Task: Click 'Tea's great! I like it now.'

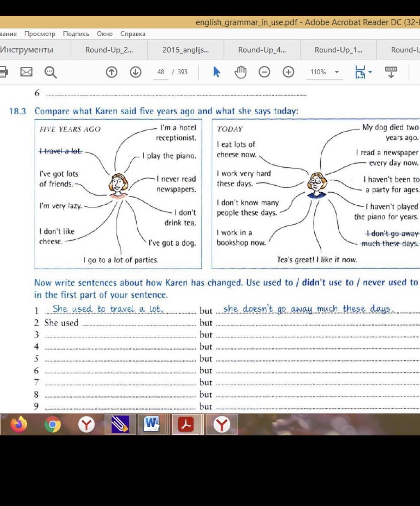Action: (317, 260)
